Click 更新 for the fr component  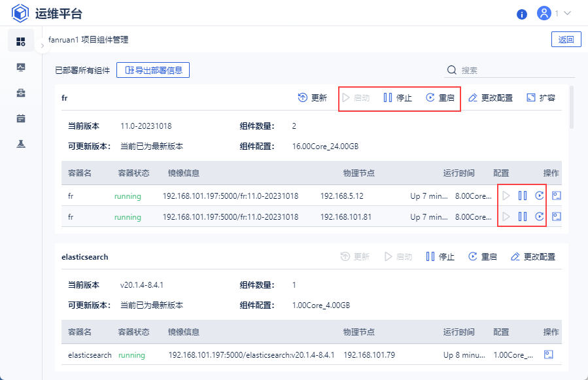tap(313, 98)
